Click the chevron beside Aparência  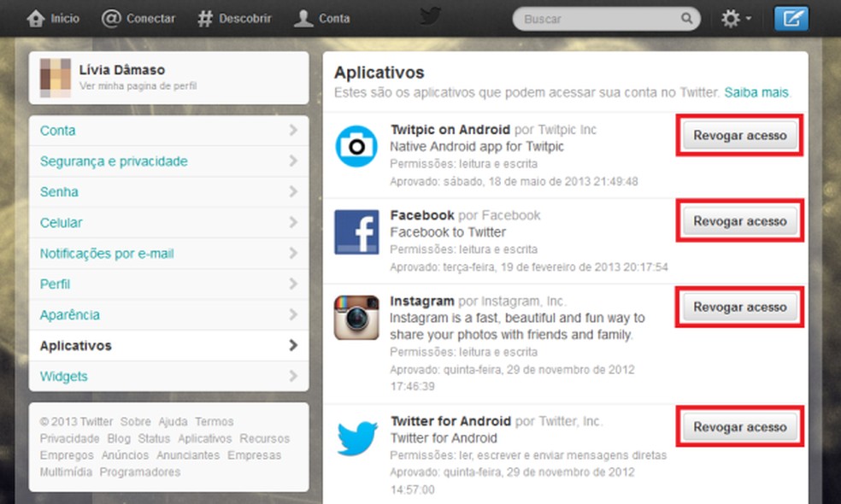pos(293,314)
